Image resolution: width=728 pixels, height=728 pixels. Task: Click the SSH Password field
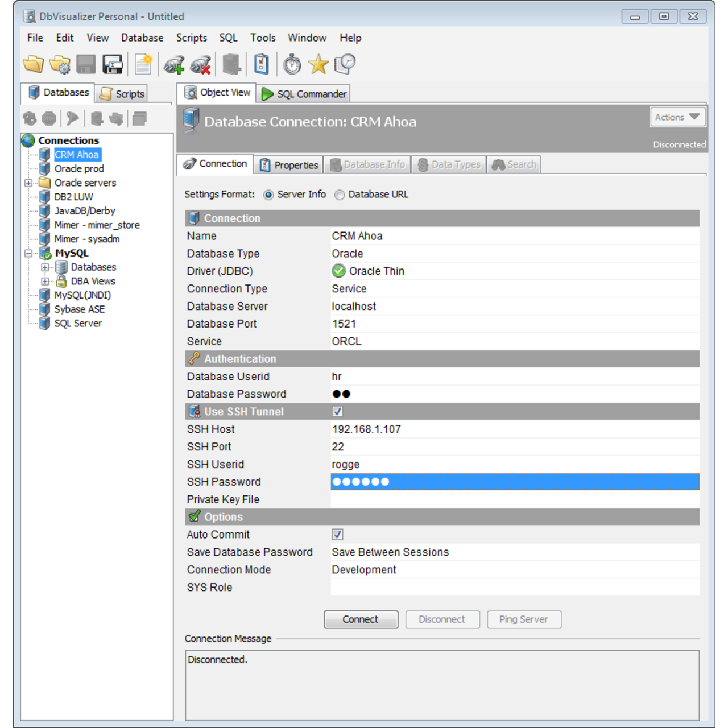pyautogui.click(x=514, y=482)
